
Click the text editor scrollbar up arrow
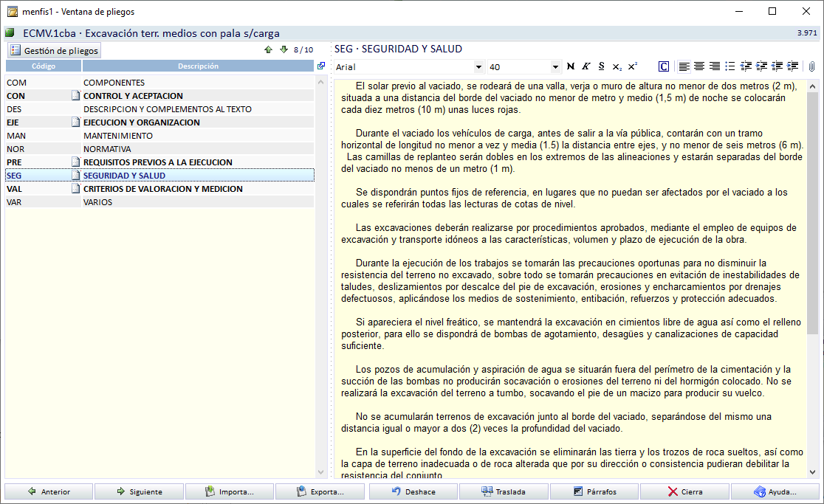812,86
